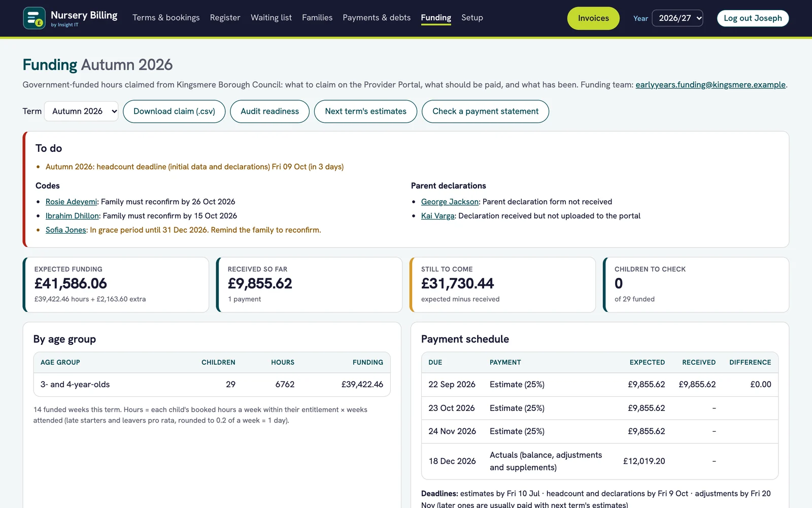Open Next term's estimates

coord(365,111)
